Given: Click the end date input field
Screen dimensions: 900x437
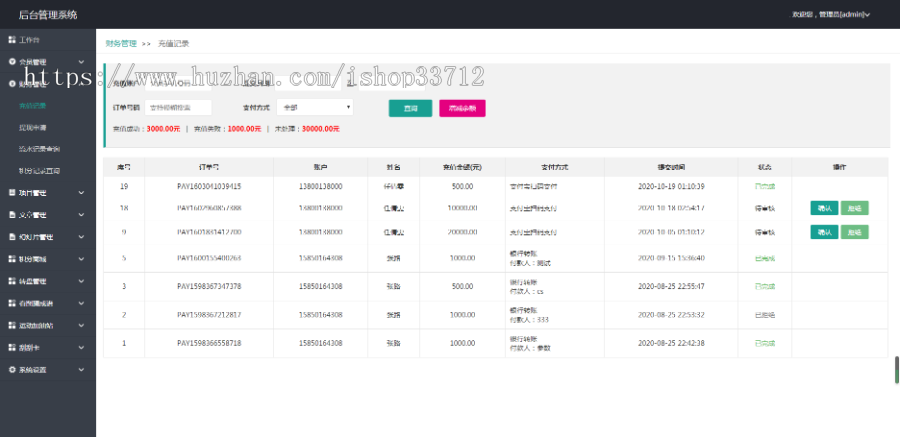Looking at the screenshot, I should [x=392, y=84].
